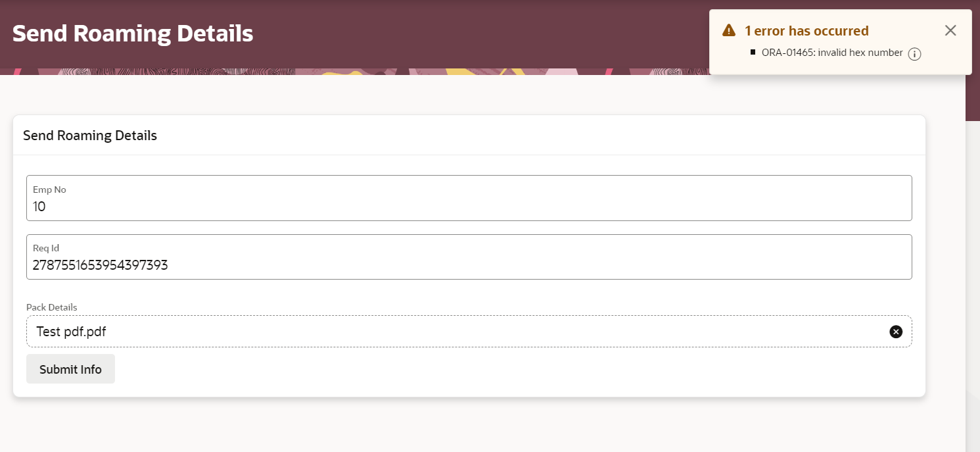Click the large Send Roaming Details page title
The width and height of the screenshot is (980, 452).
pos(133,33)
